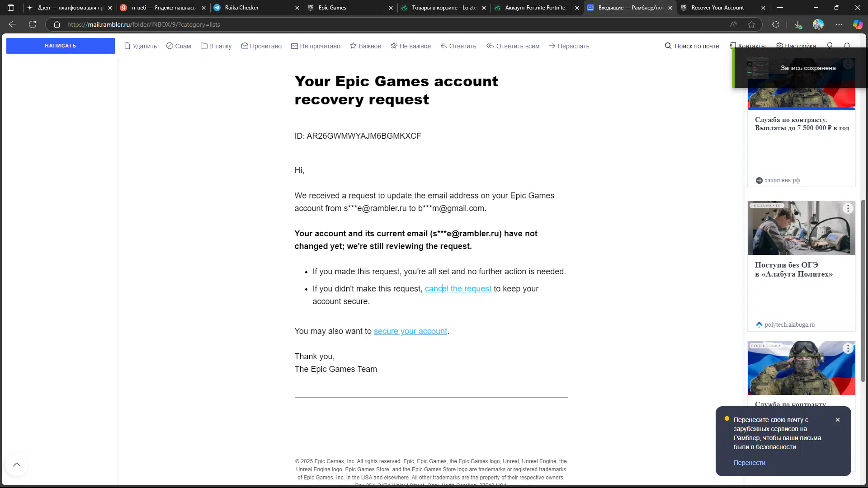Open Служба по контракту ad headline
Screen dimensions: 868x488
pos(802,124)
